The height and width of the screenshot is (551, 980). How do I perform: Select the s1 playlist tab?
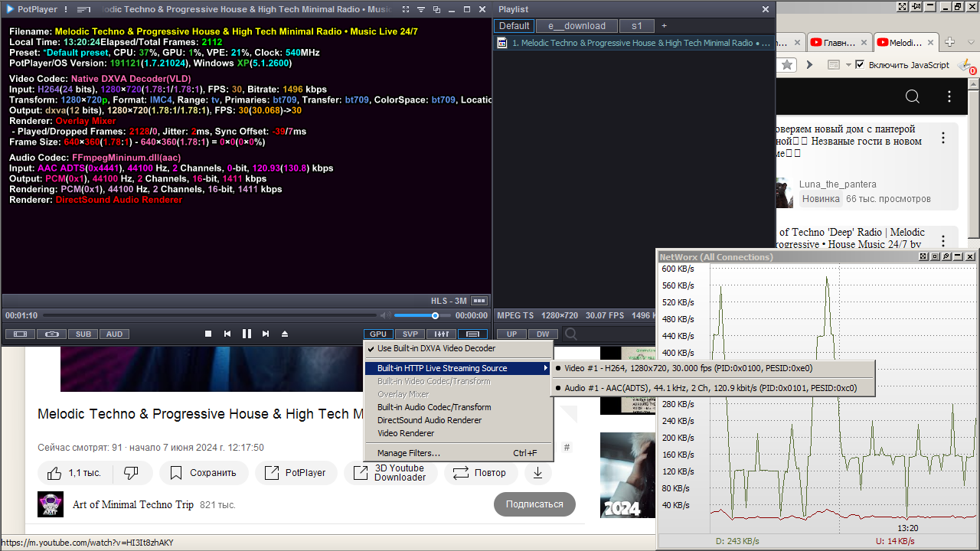point(637,26)
